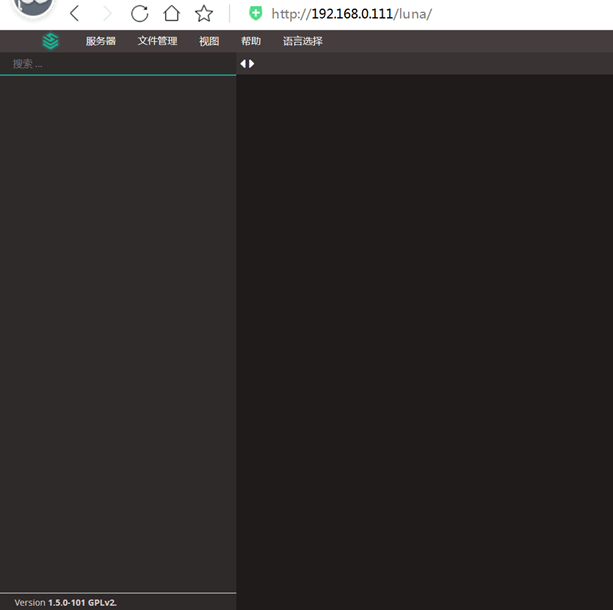The height and width of the screenshot is (610, 613).
Task: Focus the 搜索 search field
Action: tap(118, 64)
